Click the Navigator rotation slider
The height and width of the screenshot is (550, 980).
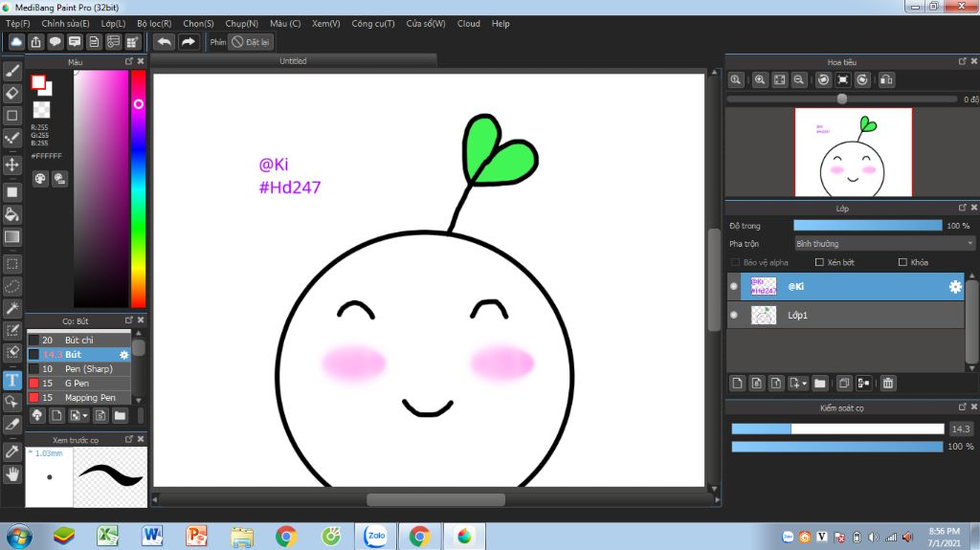(x=842, y=99)
